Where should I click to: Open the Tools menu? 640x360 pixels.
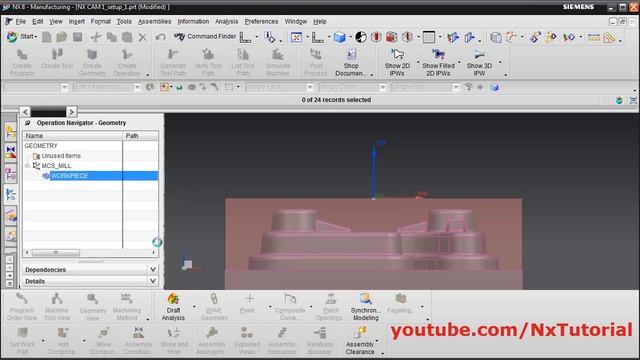click(x=124, y=22)
